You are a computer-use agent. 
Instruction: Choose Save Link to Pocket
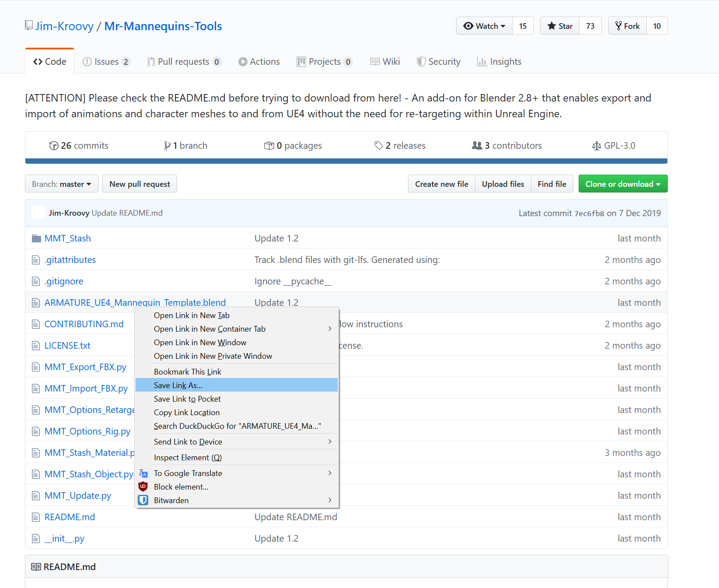pyautogui.click(x=237, y=399)
